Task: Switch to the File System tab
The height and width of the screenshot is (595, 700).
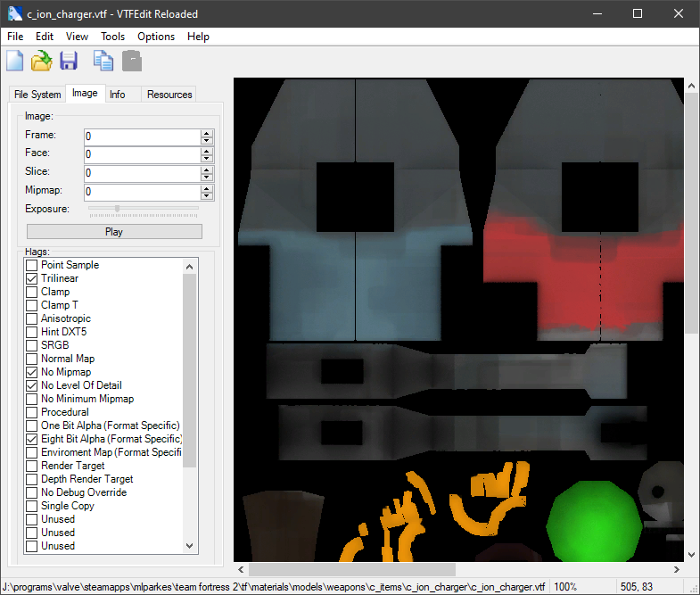Action: pyautogui.click(x=37, y=95)
